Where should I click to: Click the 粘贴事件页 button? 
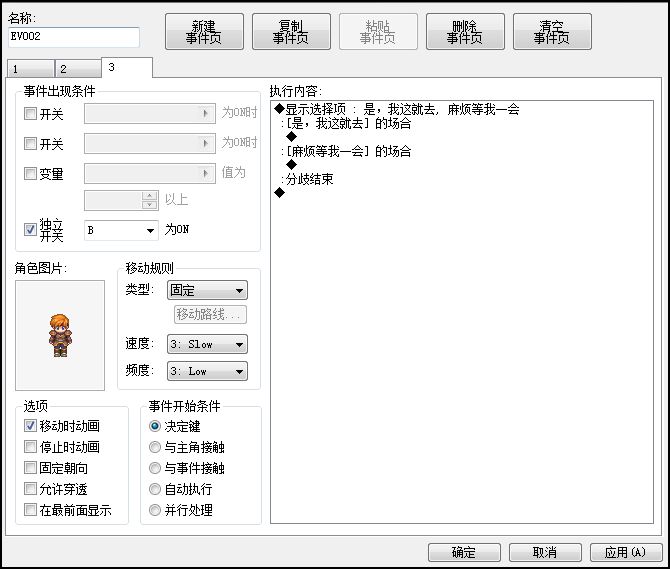tap(378, 32)
